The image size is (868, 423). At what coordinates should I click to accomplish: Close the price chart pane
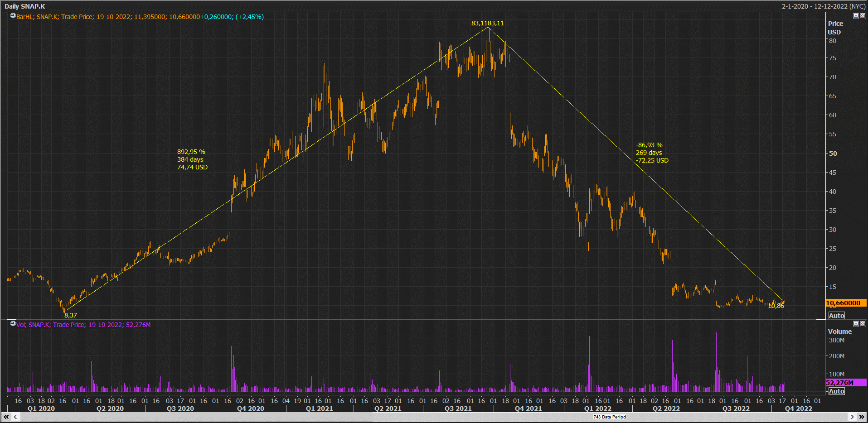coord(863,15)
